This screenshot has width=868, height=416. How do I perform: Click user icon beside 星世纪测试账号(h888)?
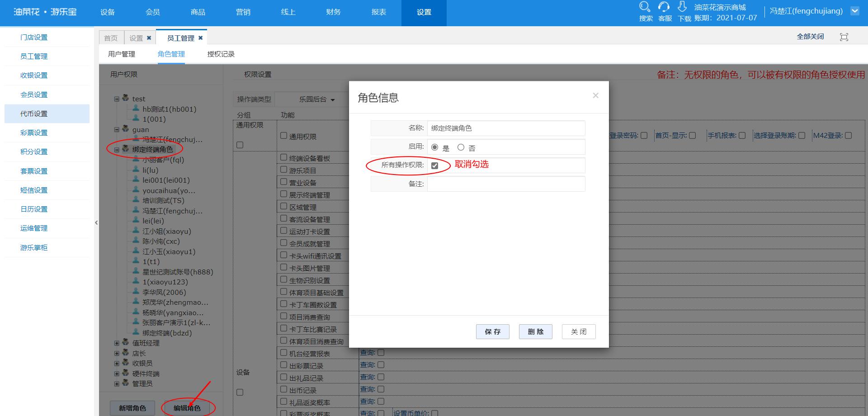pos(136,271)
